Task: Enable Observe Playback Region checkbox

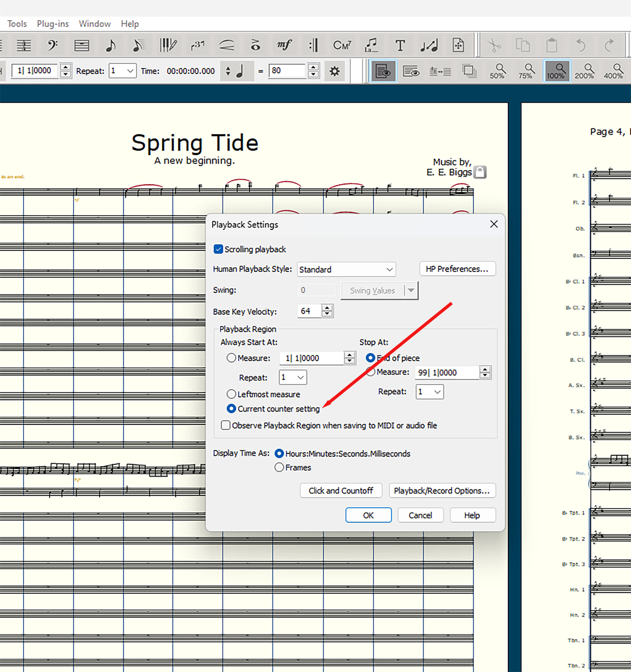Action: 226,425
